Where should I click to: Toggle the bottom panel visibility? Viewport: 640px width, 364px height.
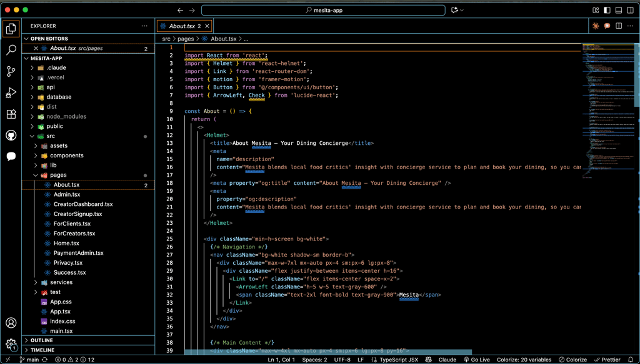click(x=619, y=10)
